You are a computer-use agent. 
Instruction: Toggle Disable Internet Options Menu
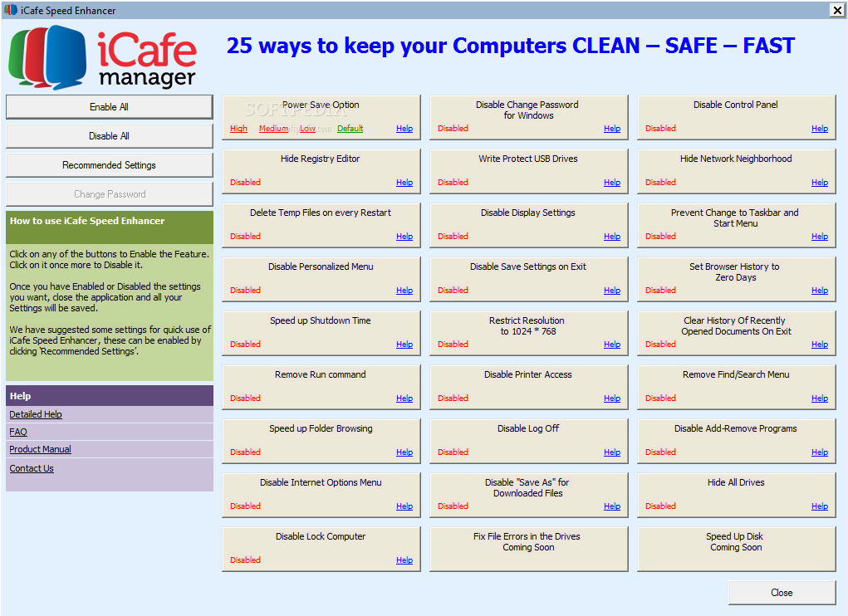(x=321, y=496)
